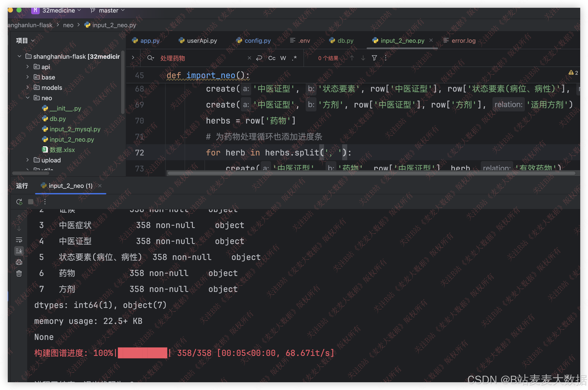
Task: Open the search results filter icon
Action: pos(374,58)
